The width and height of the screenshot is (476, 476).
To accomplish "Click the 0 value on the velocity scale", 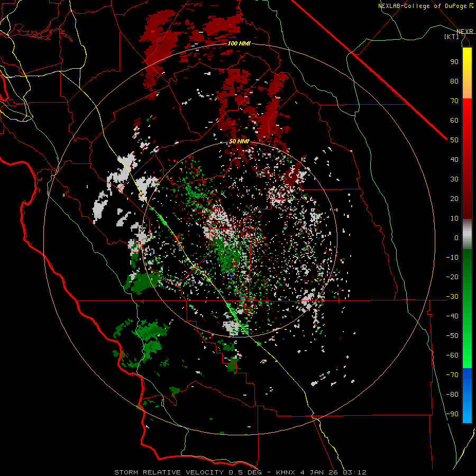I will pos(456,237).
